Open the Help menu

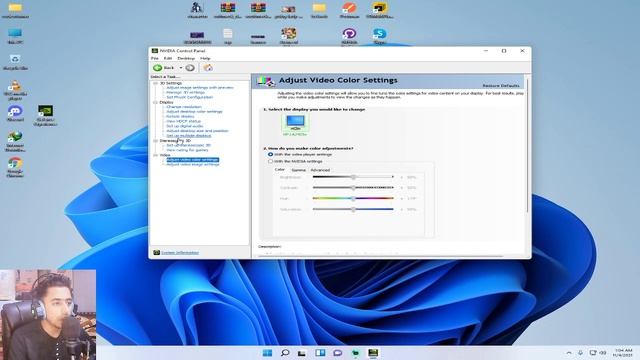click(x=205, y=59)
